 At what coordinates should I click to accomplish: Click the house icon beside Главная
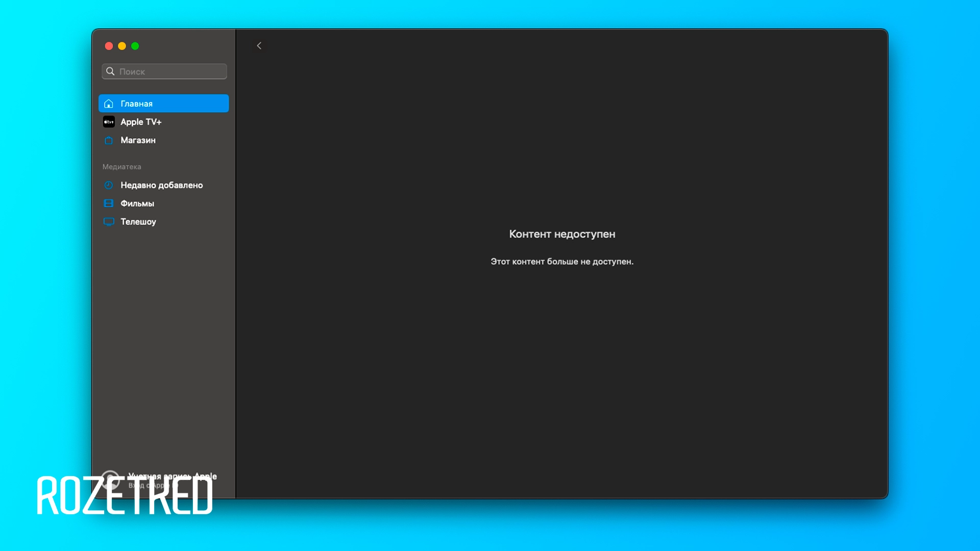[x=109, y=104]
